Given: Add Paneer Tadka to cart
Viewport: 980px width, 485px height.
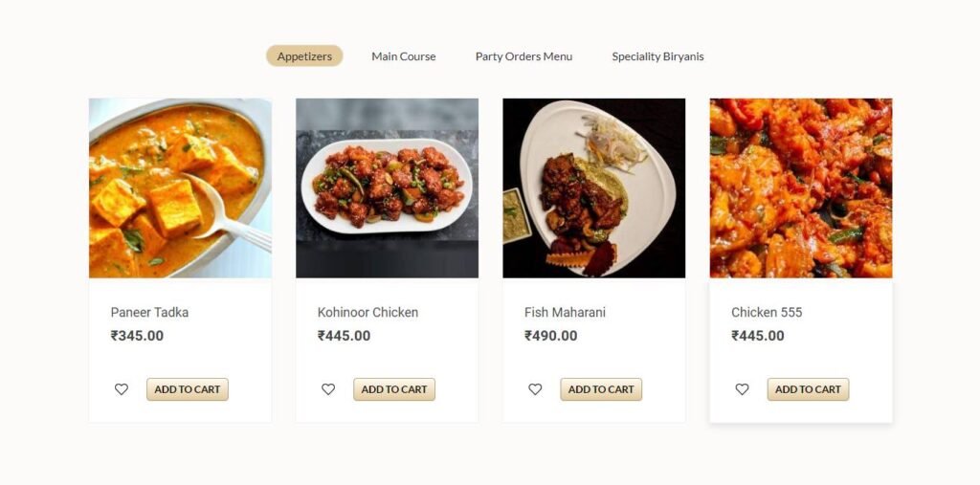Looking at the screenshot, I should 188,389.
